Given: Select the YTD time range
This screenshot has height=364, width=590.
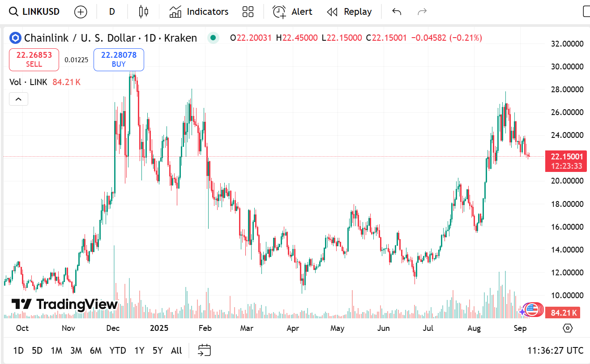Looking at the screenshot, I should click(x=118, y=351).
